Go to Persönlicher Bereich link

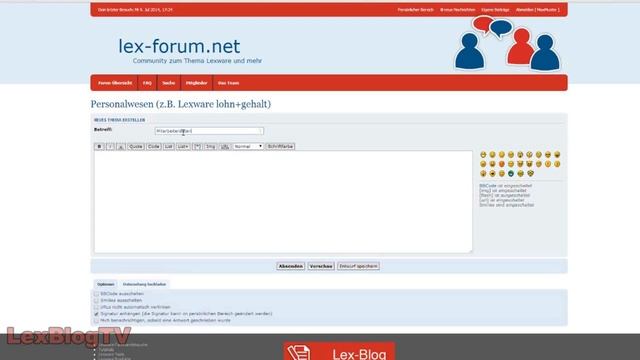click(x=416, y=10)
